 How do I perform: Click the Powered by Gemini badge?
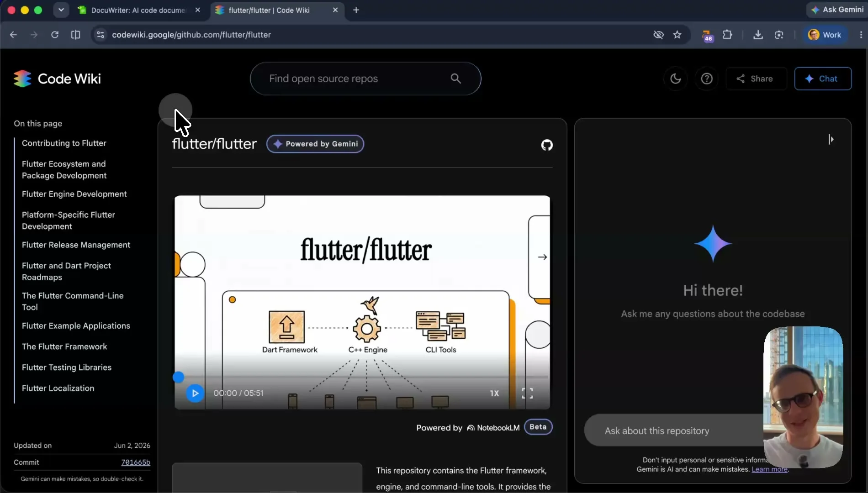[x=315, y=144]
